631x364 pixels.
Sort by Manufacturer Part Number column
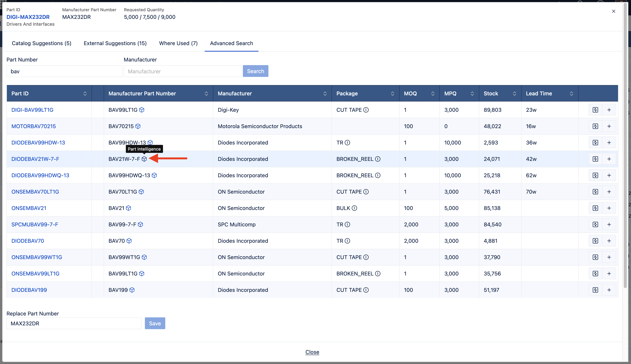click(x=206, y=93)
